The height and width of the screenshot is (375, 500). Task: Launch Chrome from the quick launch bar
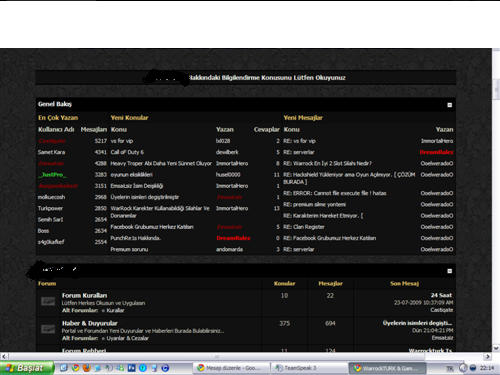(75, 368)
